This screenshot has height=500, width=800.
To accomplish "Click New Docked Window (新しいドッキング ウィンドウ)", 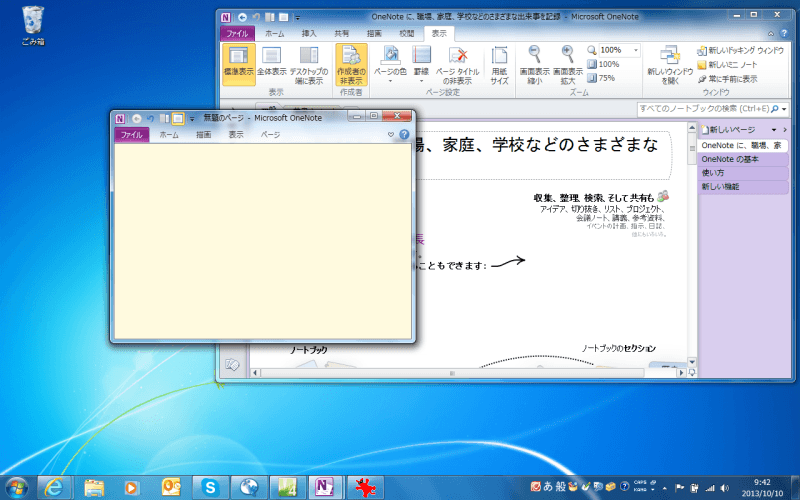I will 740,51.
